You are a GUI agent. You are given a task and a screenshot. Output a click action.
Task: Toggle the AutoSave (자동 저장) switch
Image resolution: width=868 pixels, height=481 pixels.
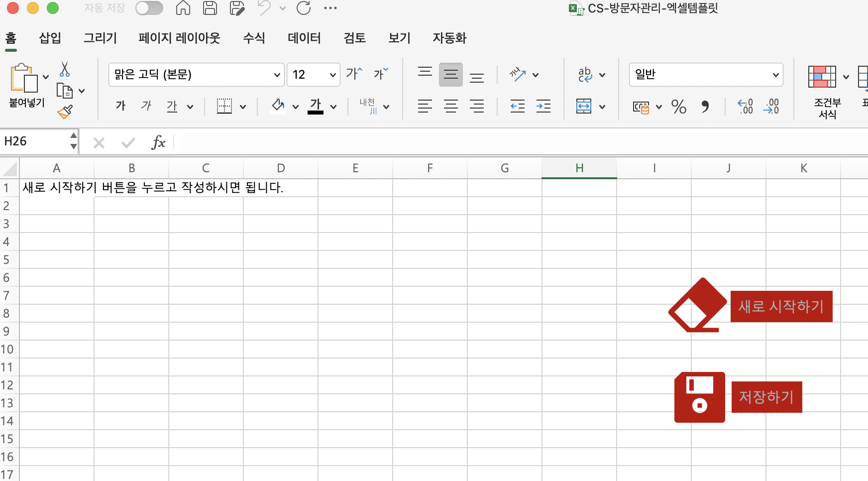coord(149,8)
